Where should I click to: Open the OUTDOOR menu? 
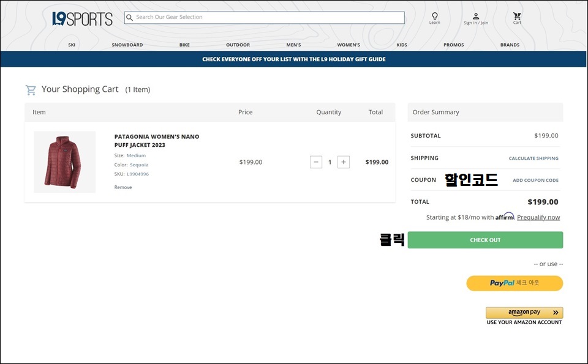tap(238, 45)
